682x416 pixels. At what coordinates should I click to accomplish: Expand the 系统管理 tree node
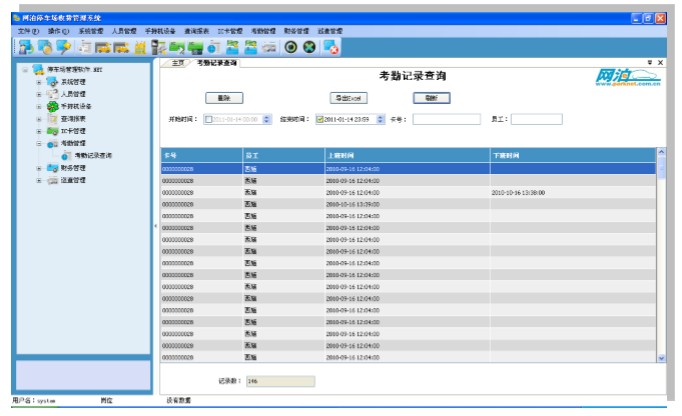39,82
